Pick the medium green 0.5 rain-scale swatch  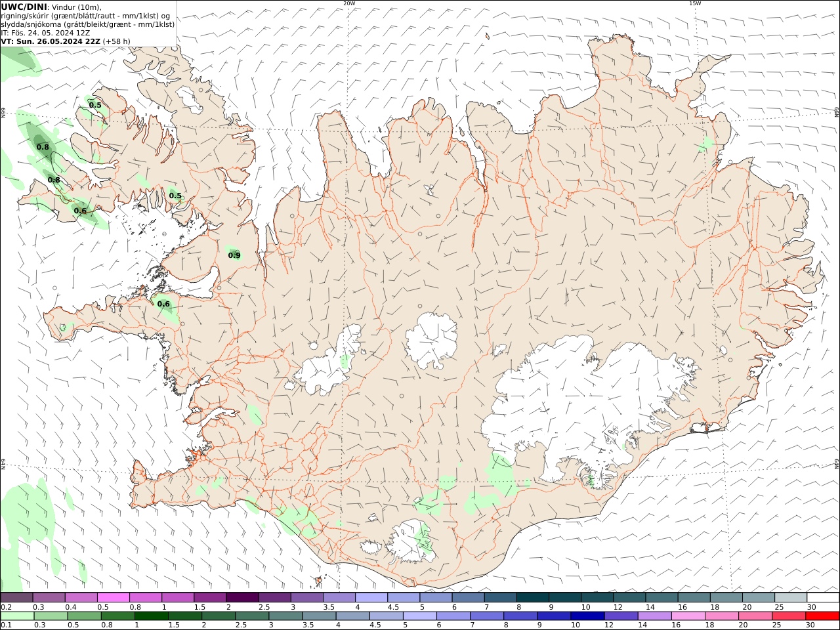(x=84, y=616)
